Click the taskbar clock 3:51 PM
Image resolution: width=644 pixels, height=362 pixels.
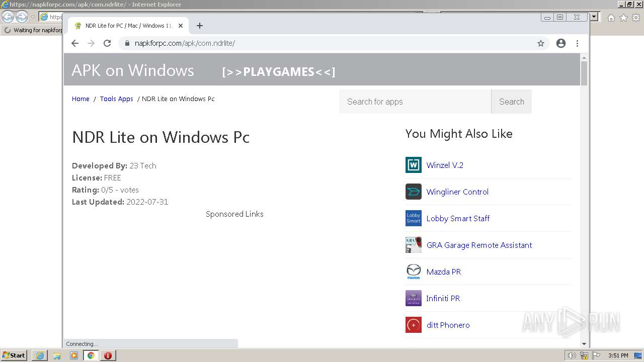pos(618,355)
